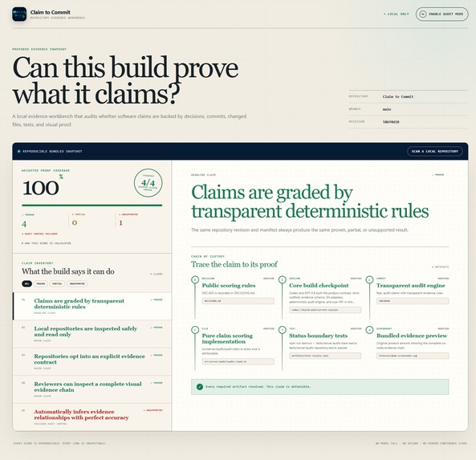Click the Transparent audit engine node circle
The height and width of the screenshot is (460, 476).
click(x=369, y=279)
